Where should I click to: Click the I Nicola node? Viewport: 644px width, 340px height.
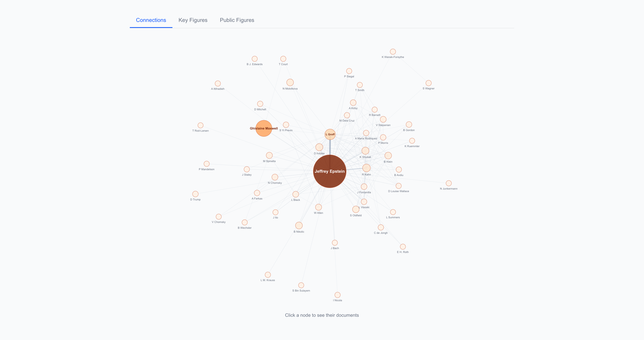tap(337, 295)
